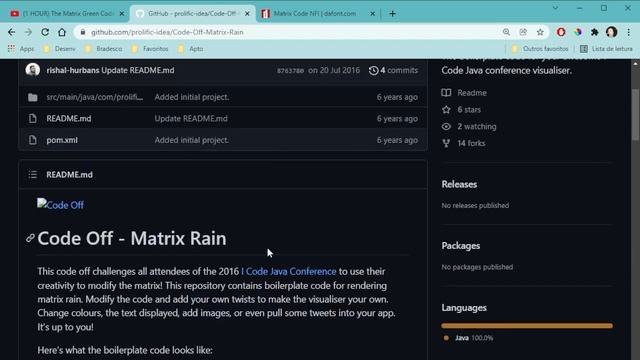Click rishal-hurbans avatar image

pyautogui.click(x=33, y=70)
